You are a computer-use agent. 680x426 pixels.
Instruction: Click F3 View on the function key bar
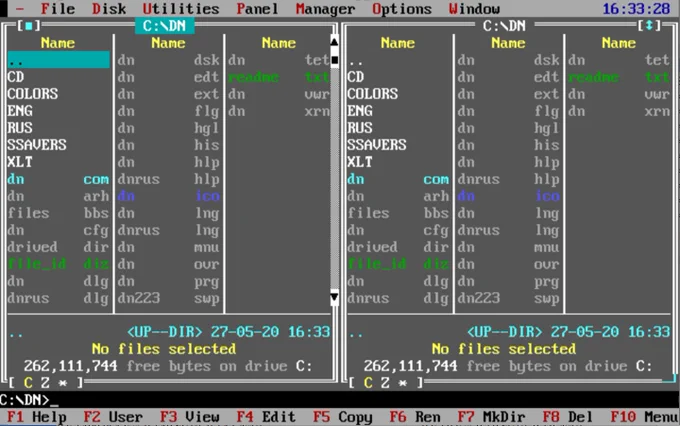(x=190, y=417)
